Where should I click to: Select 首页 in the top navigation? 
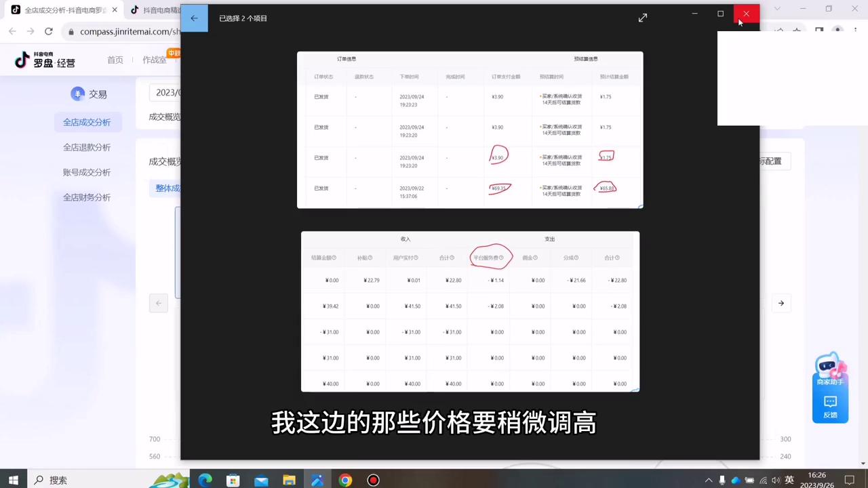[x=115, y=60]
